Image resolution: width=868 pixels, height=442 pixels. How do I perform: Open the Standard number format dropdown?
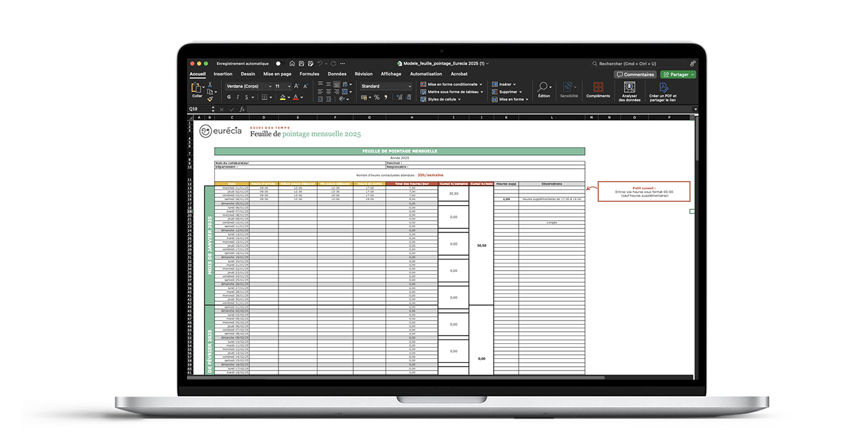(386, 86)
